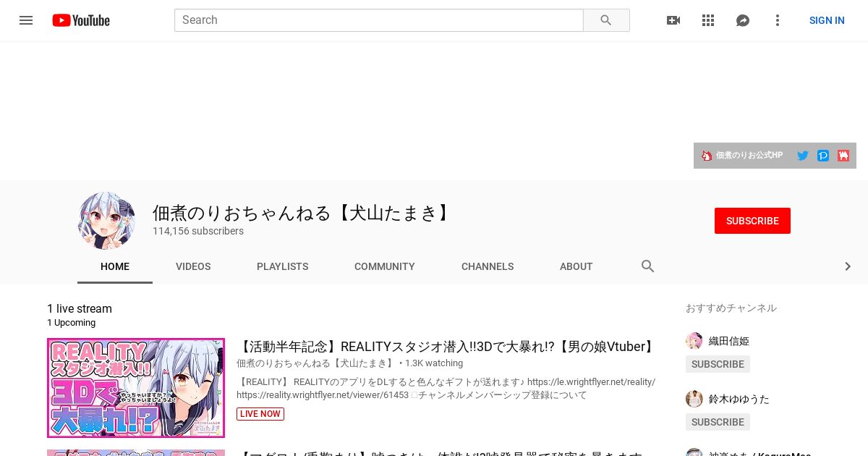Open the hamburger guide menu

[x=26, y=20]
